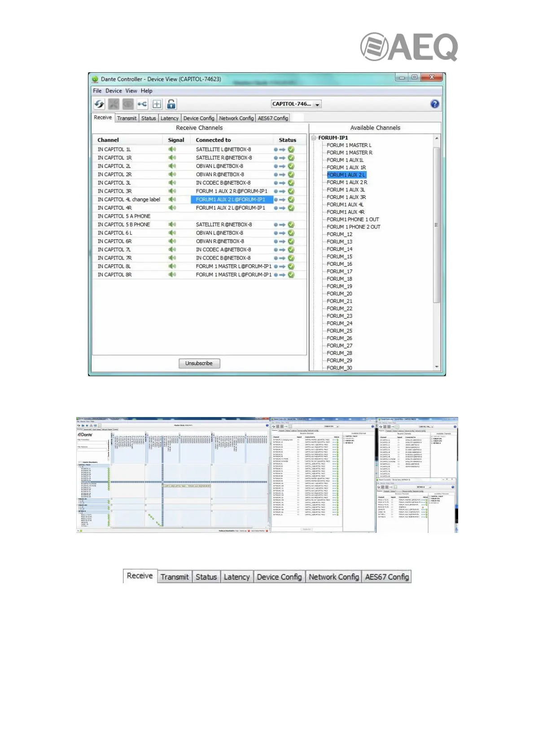
Task: Click the Available Channels scrollbar up arrow
Action: 437,138
